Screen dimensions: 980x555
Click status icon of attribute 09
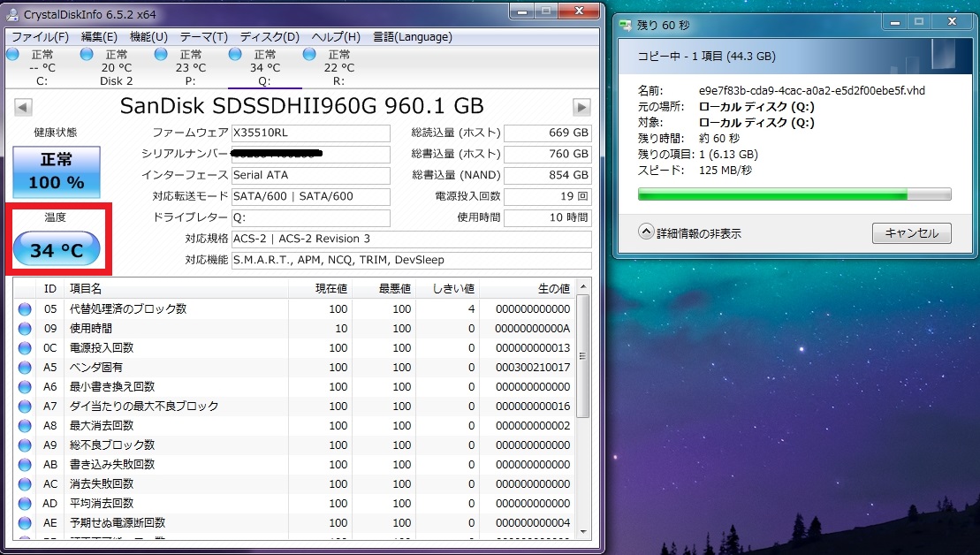[x=25, y=328]
